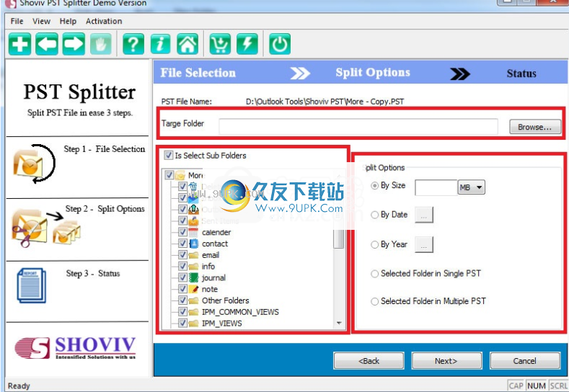Uncheck the IPM_VIEWS checkbox
Screen dimensions: 569x392
183,323
